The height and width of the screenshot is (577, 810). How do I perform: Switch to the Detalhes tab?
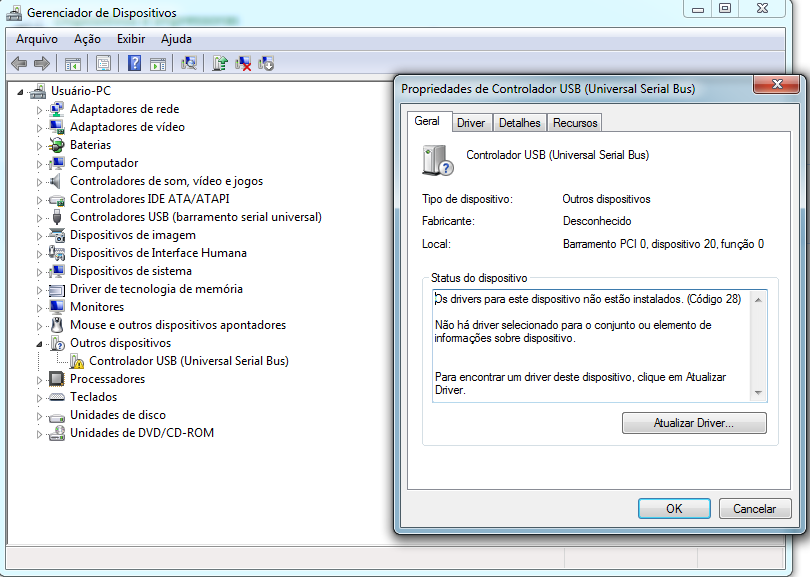[519, 121]
